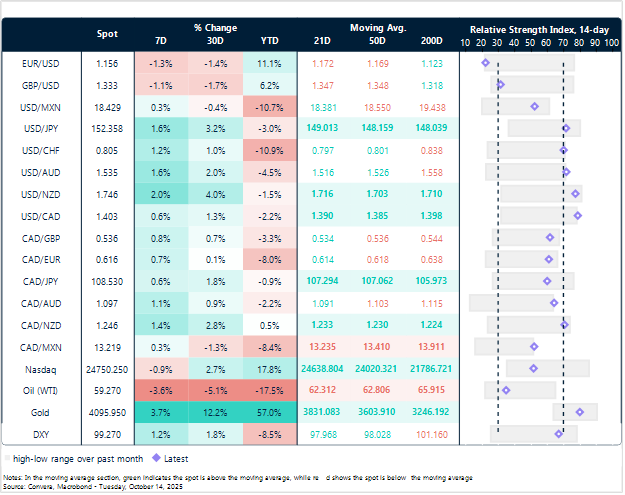Select the Spot column header

(107, 34)
